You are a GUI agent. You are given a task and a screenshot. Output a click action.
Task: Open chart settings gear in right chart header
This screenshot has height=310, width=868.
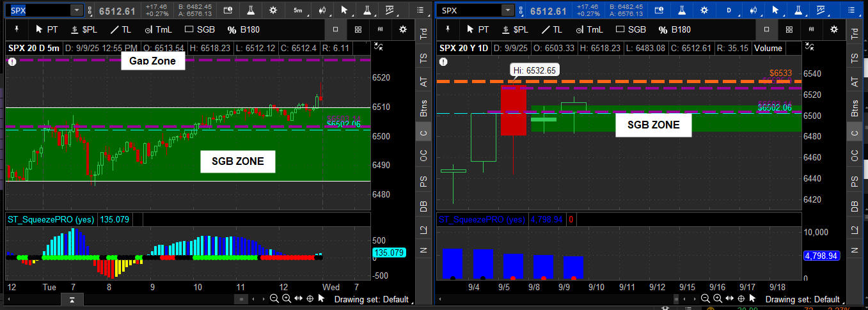(x=704, y=10)
